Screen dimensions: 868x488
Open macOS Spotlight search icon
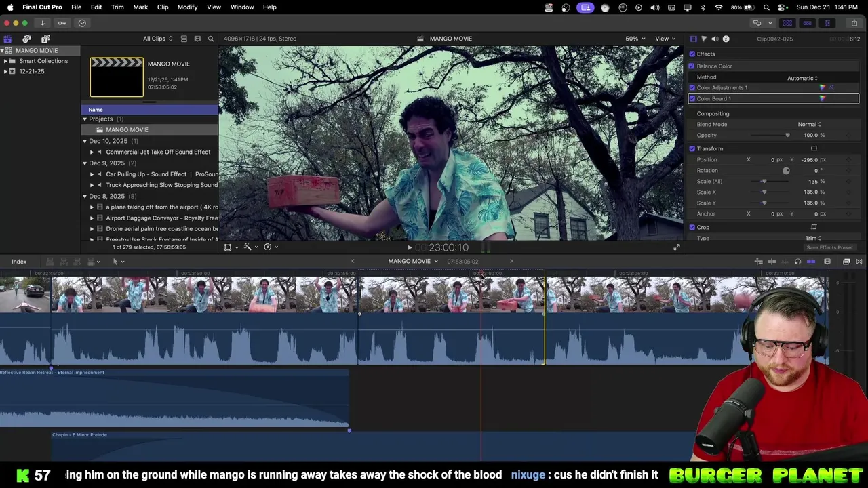click(766, 7)
